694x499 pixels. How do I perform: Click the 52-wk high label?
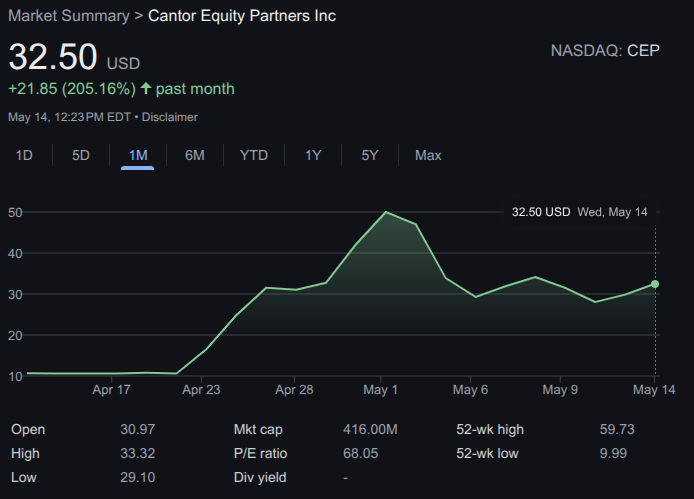pyautogui.click(x=490, y=429)
